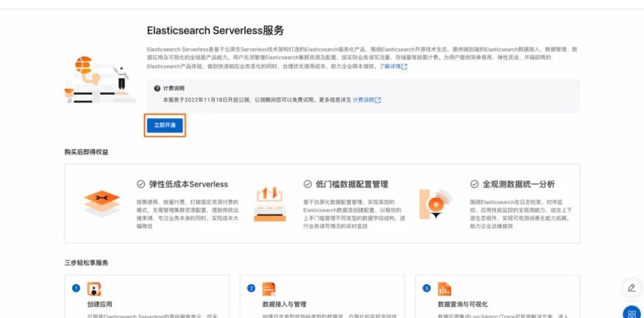Screen dimensions: 644x318
Task: Click the 数据接入与管理 step icon
Action: point(269,289)
